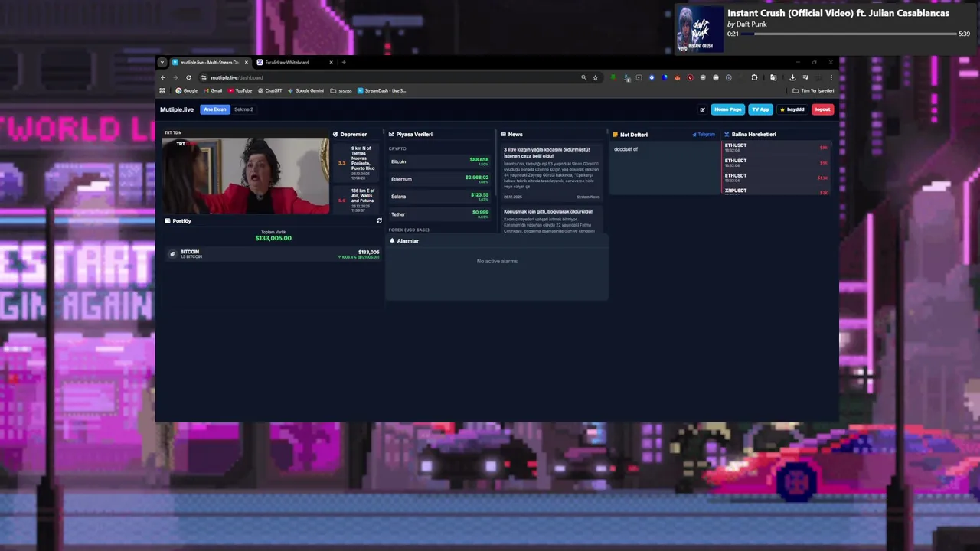This screenshot has height=551, width=980.
Task: Open the TV App button
Action: coord(760,109)
